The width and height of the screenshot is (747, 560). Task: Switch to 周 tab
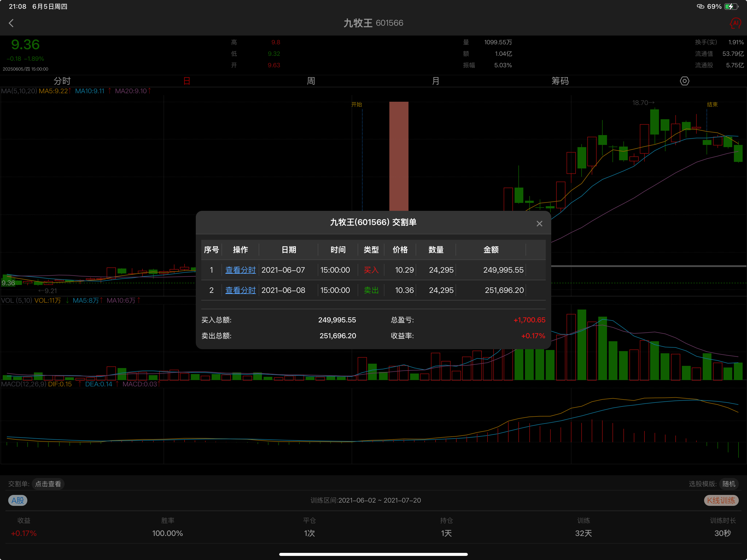[x=311, y=81]
